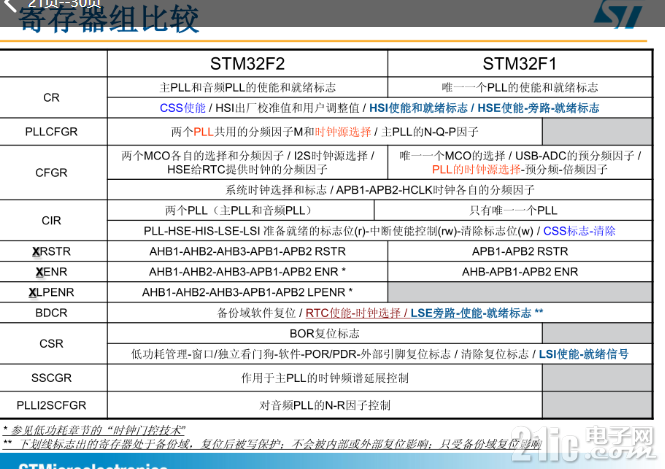Select cell 系统时钟选择和标志 APB1-APB2-HCLK
Viewport: 665px width, 469px height.
pos(380,190)
